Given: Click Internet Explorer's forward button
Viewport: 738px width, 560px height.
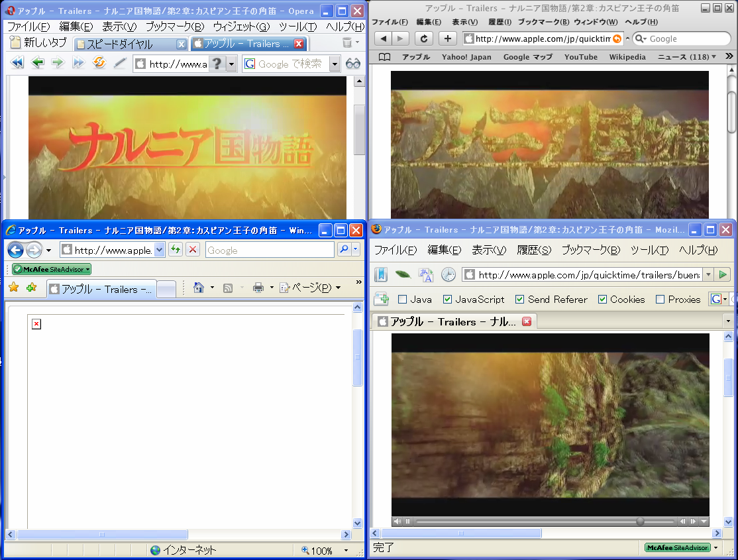Looking at the screenshot, I should tap(34, 250).
